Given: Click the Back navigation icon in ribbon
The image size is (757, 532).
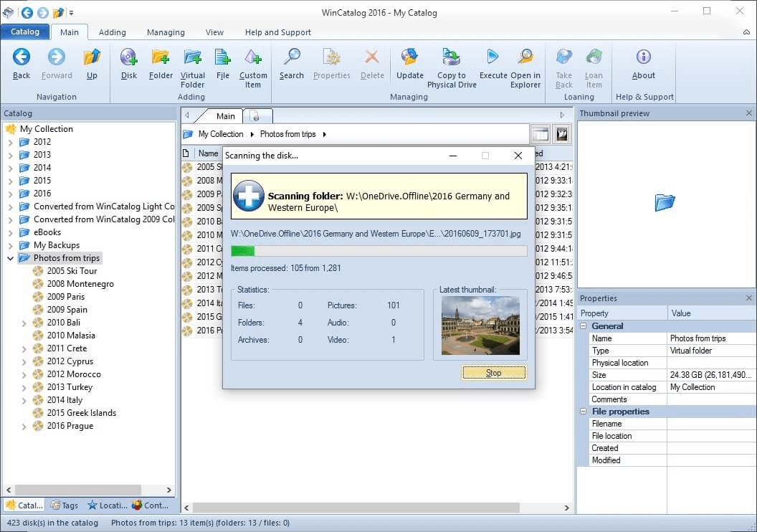Looking at the screenshot, I should tap(22, 57).
